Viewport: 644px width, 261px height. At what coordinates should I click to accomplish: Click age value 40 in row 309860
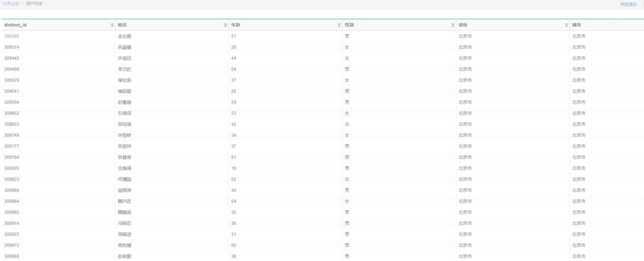pos(234,191)
